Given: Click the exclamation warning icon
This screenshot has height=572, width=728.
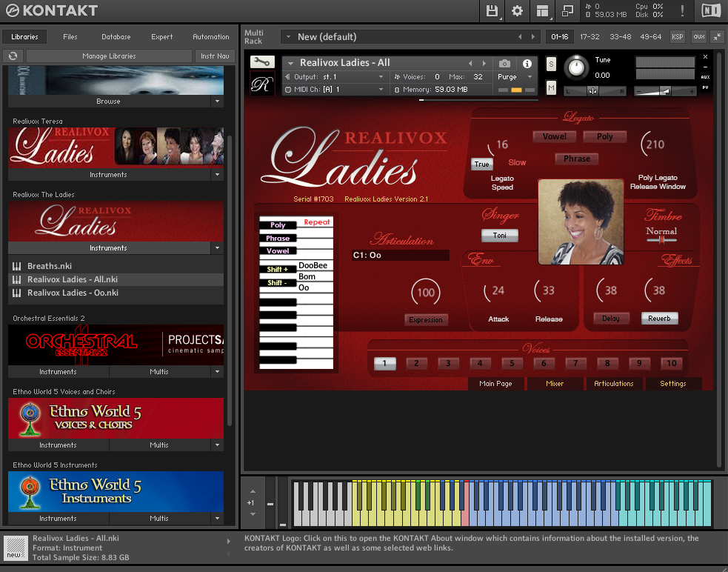Looking at the screenshot, I should click(682, 10).
